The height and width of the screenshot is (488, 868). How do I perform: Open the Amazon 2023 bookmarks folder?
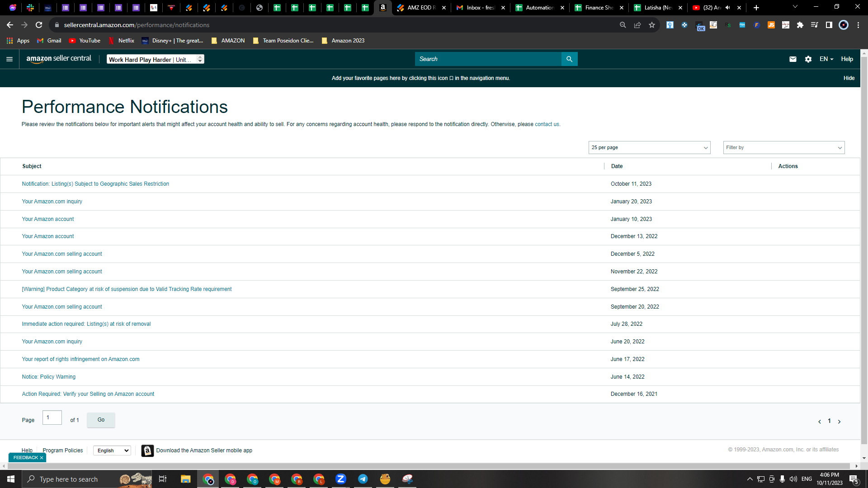tap(343, 41)
